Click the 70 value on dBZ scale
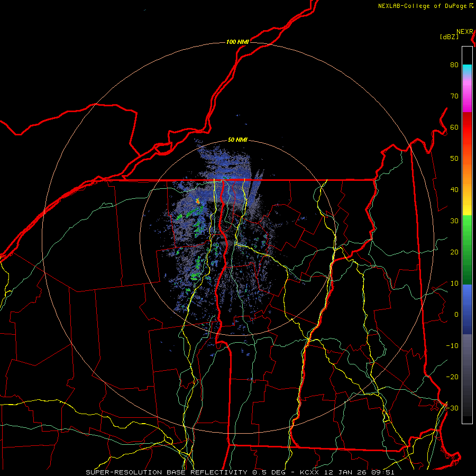Viewport: 476px width, 476px height. coord(454,96)
